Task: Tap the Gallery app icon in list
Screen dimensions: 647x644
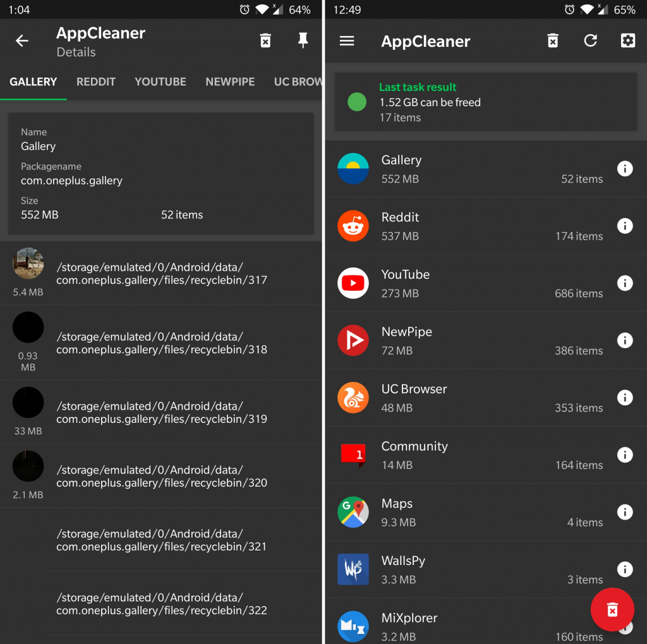Action: coord(353,169)
